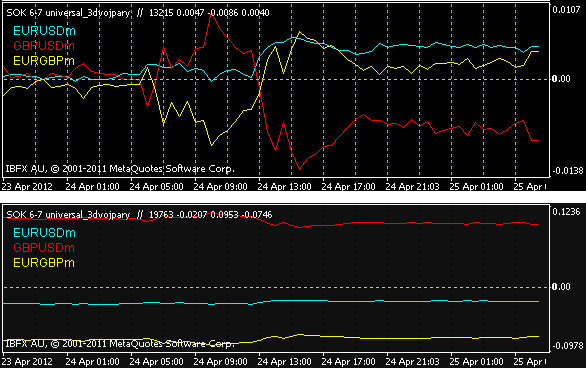Click the EURGBPm legend label in top chart
The image size is (586, 368).
(44, 61)
